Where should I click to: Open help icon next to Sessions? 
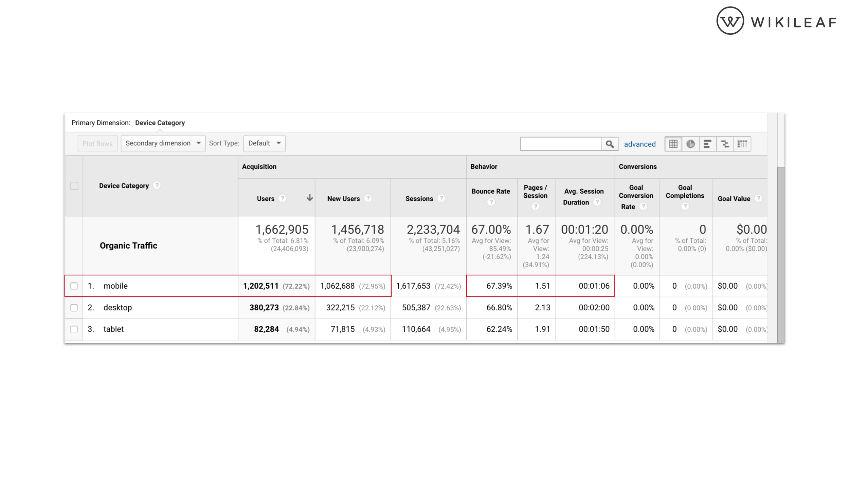click(441, 198)
